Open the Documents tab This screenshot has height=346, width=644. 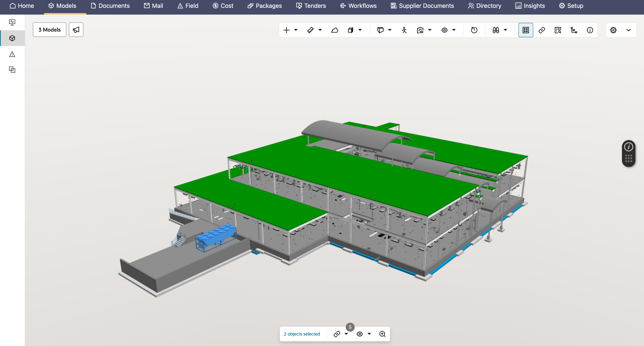tap(110, 6)
